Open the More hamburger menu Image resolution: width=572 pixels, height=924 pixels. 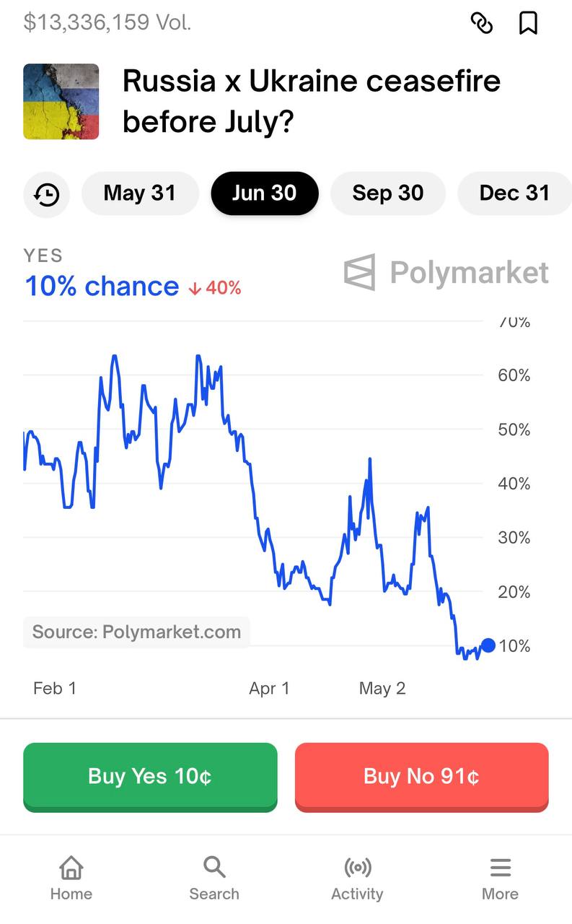point(500,878)
